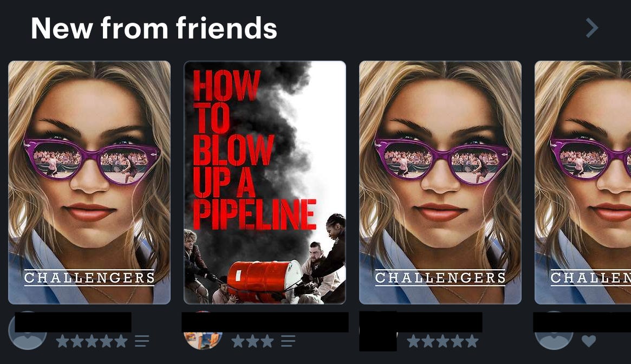The width and height of the screenshot is (631, 364).
Task: Expand New from friends with right chevron
Action: click(x=591, y=28)
